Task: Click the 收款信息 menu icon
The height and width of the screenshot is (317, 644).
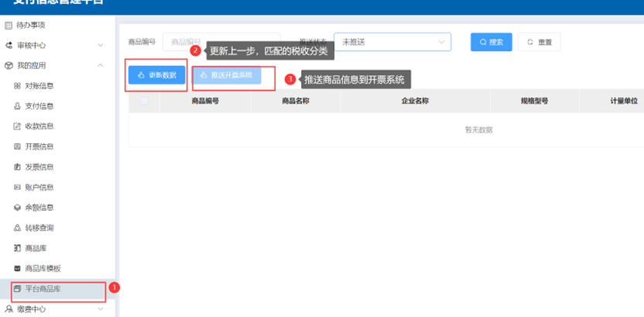Action: coord(17,126)
